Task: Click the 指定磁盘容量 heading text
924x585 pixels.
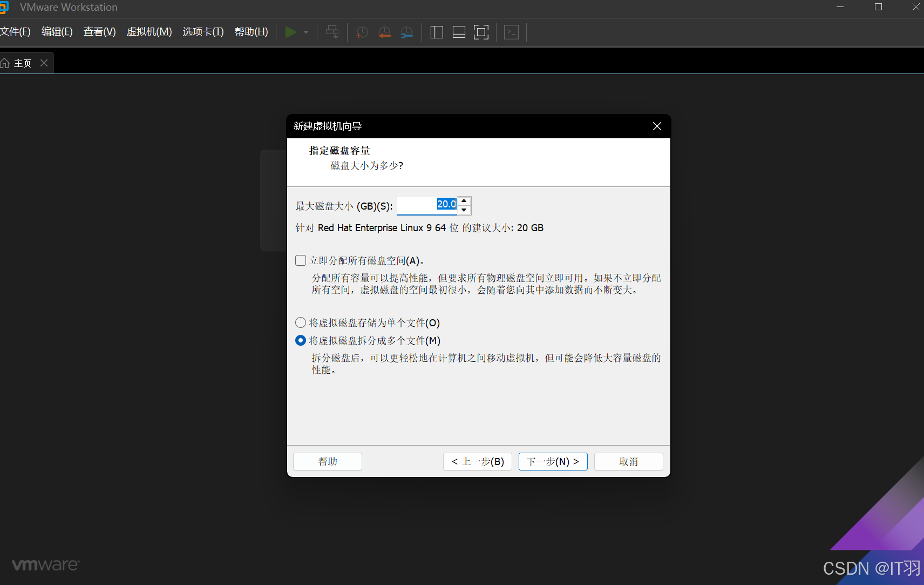Action: click(x=339, y=150)
